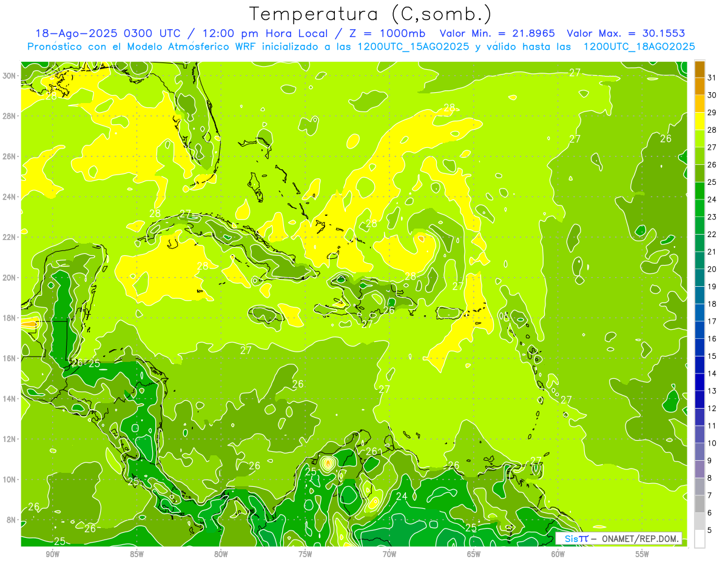Pick the yellow legend swatch between 28 and 29
Screen dimensions: 728x562
[699, 121]
